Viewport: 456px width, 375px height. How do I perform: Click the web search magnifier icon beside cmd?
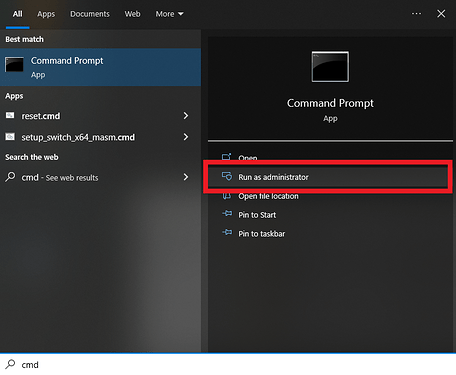(x=10, y=177)
